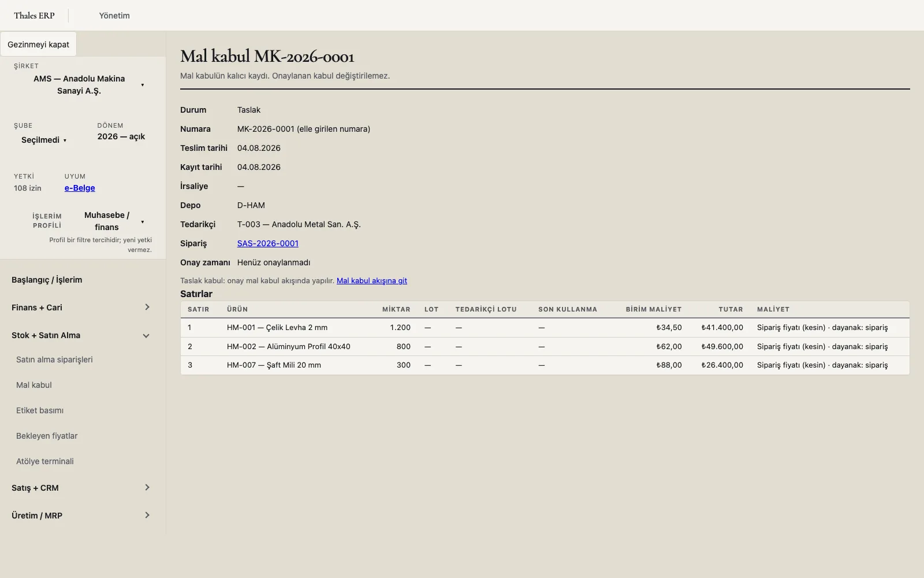Open Mal kabul in sidebar
Image resolution: width=924 pixels, height=578 pixels.
(34, 385)
